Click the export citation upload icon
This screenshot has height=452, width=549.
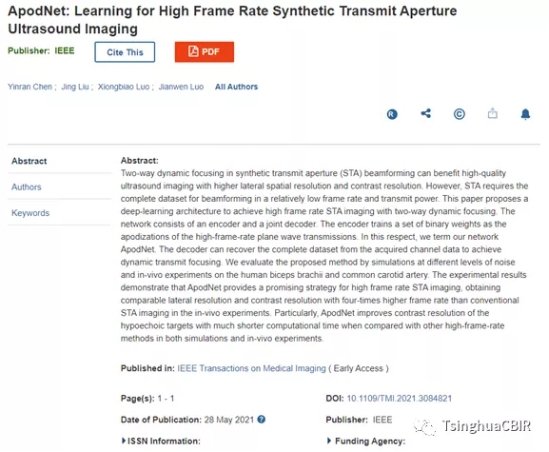[493, 113]
